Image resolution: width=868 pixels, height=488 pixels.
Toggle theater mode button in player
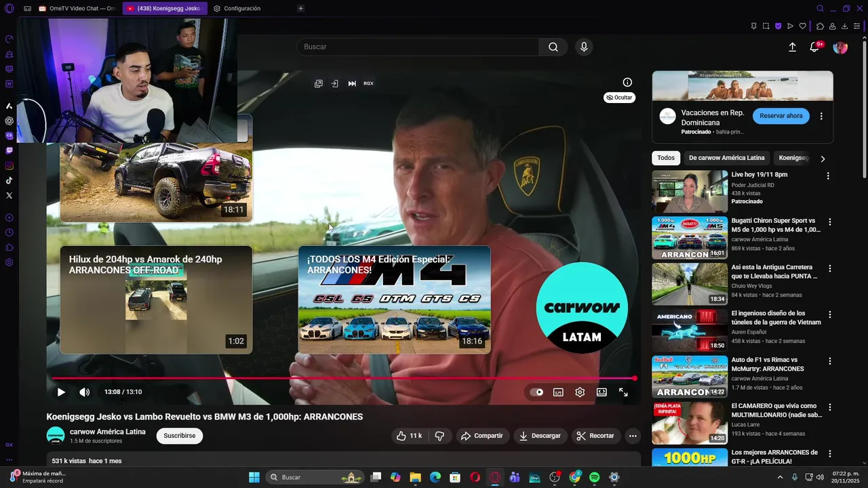(x=601, y=392)
